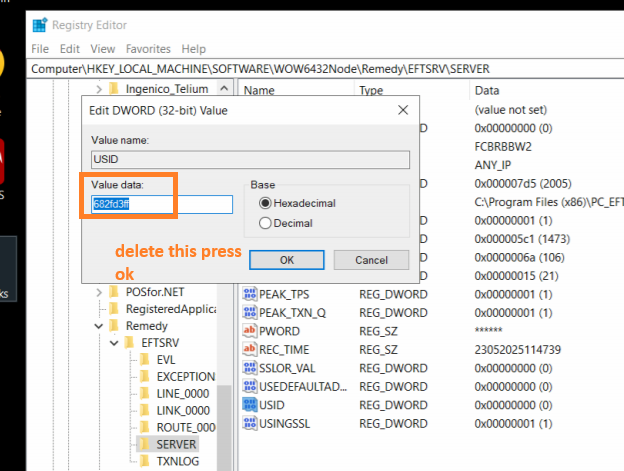Click the data cell 0x000007d5 (2005)
624x471 pixels.
click(x=523, y=183)
